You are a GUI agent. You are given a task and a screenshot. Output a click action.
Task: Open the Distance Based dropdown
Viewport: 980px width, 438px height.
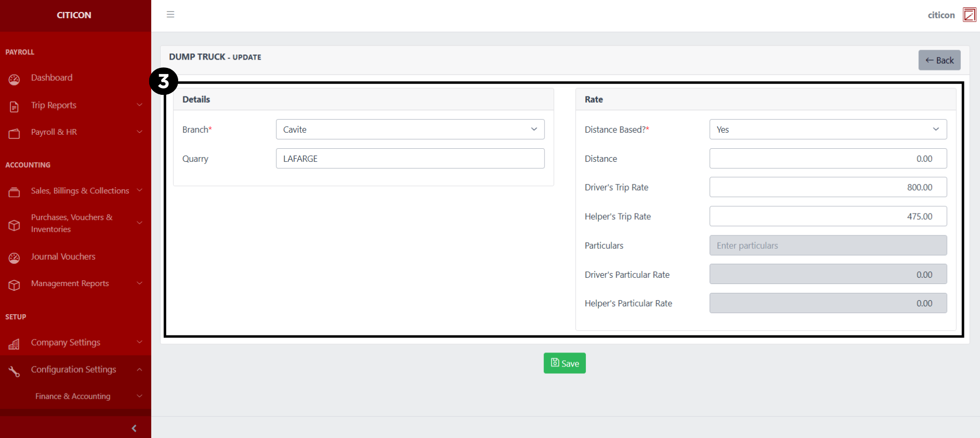click(828, 130)
